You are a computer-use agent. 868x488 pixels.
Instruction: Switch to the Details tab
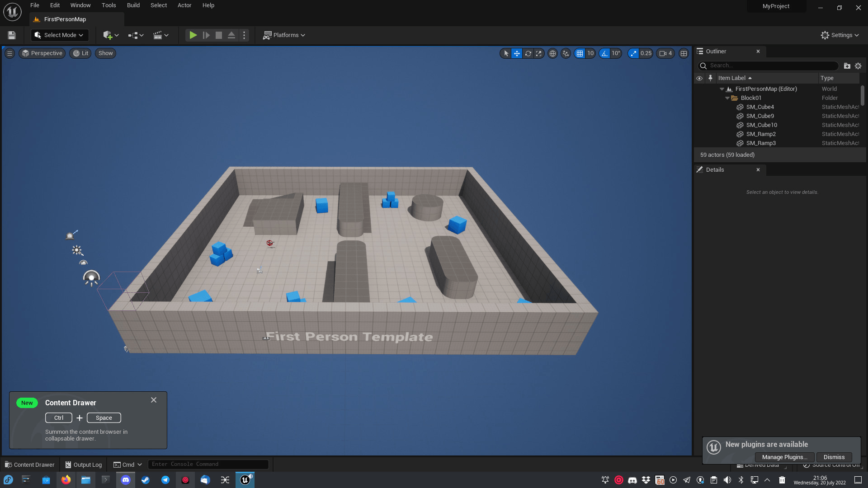coord(715,170)
